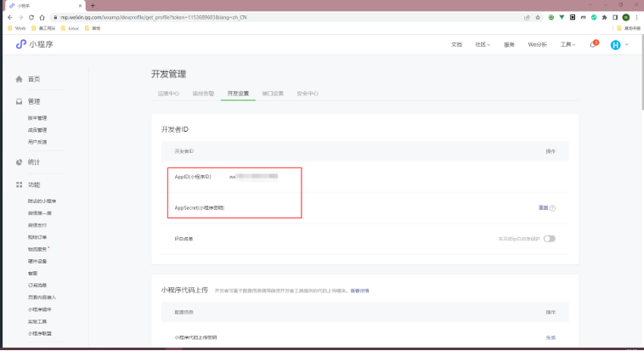The height and width of the screenshot is (351, 644).
Task: Click the 功能 grid icon in sidebar
Action: tap(19, 185)
